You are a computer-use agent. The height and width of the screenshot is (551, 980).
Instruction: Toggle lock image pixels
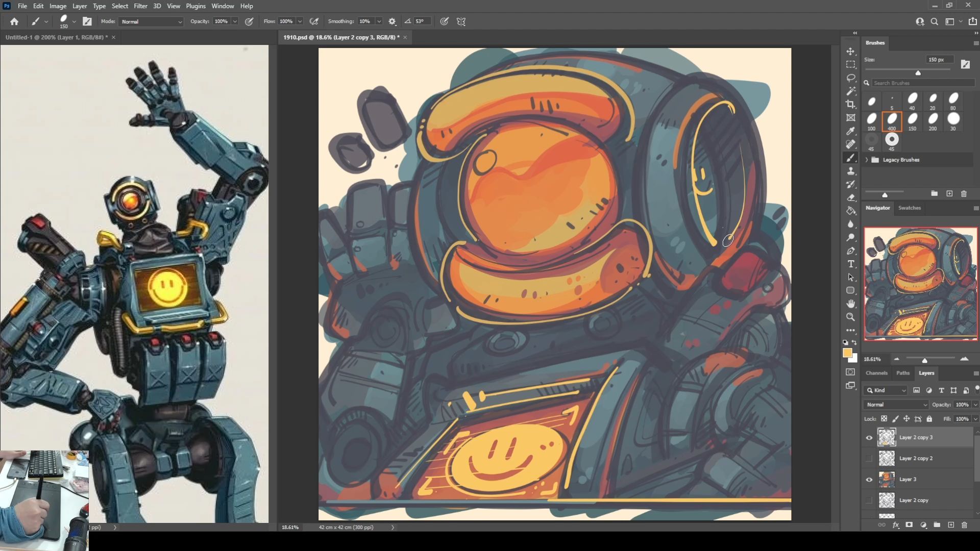tap(895, 419)
